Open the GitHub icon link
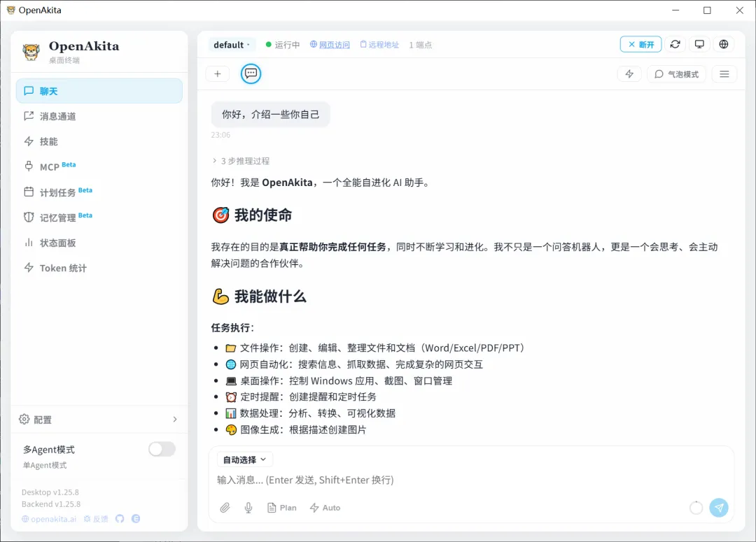Screen dimensions: 756x542 [x=120, y=519]
